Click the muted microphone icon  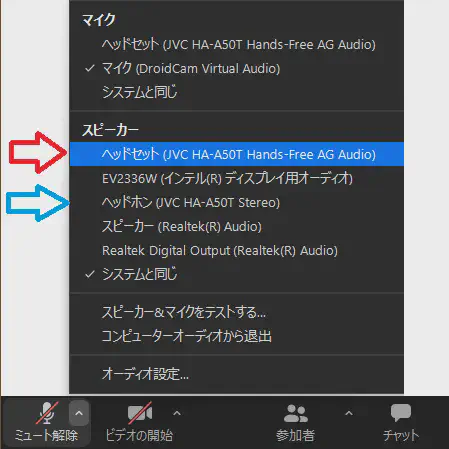(47, 413)
